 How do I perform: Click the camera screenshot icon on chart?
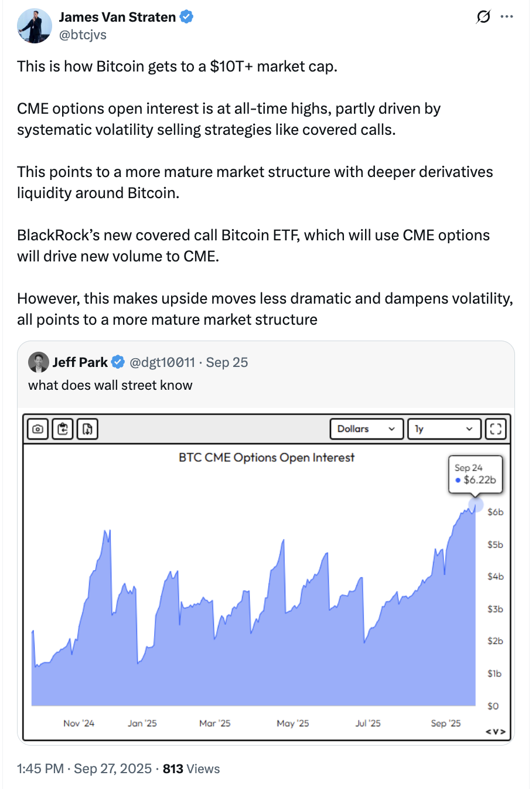tap(38, 429)
